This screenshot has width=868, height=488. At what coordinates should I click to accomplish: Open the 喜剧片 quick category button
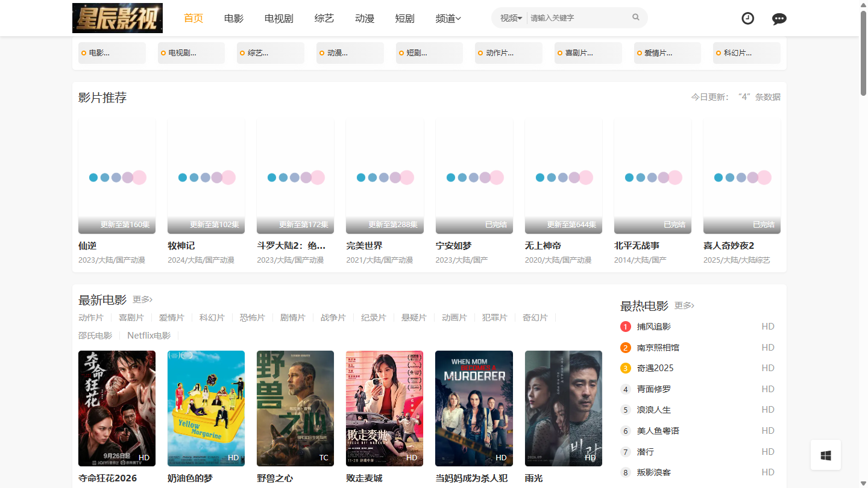(588, 53)
